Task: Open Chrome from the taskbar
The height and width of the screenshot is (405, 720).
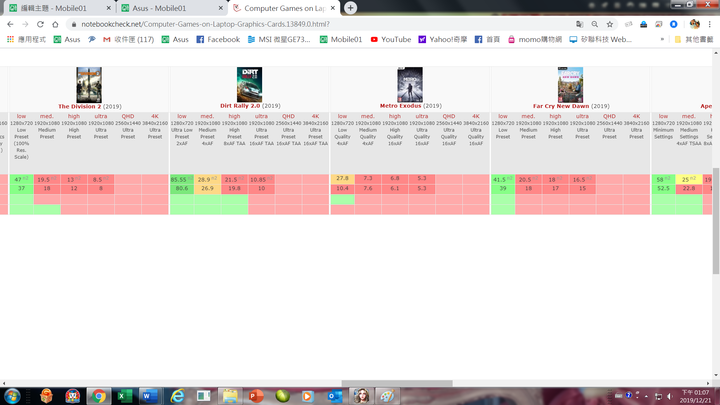Action: point(98,396)
